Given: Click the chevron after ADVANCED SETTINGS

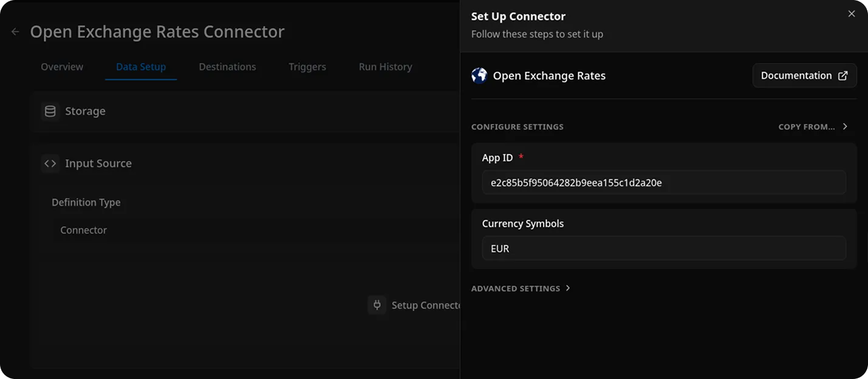Looking at the screenshot, I should click(568, 288).
